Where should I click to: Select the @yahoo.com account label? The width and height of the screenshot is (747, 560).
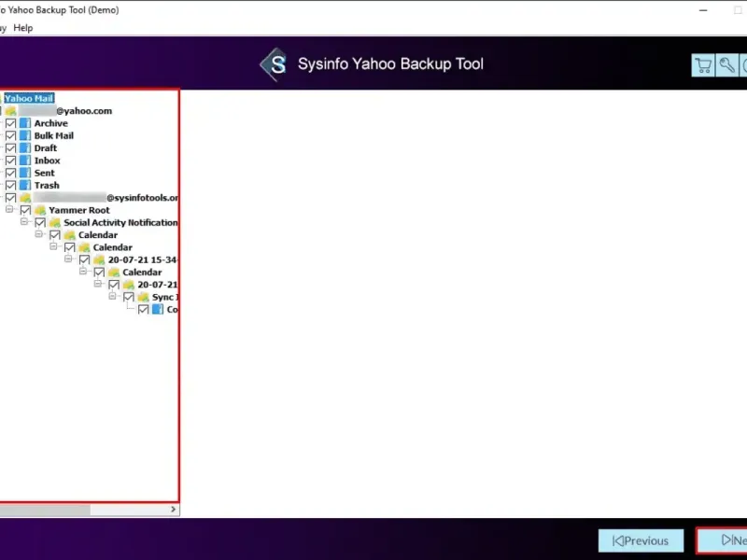[65, 111]
